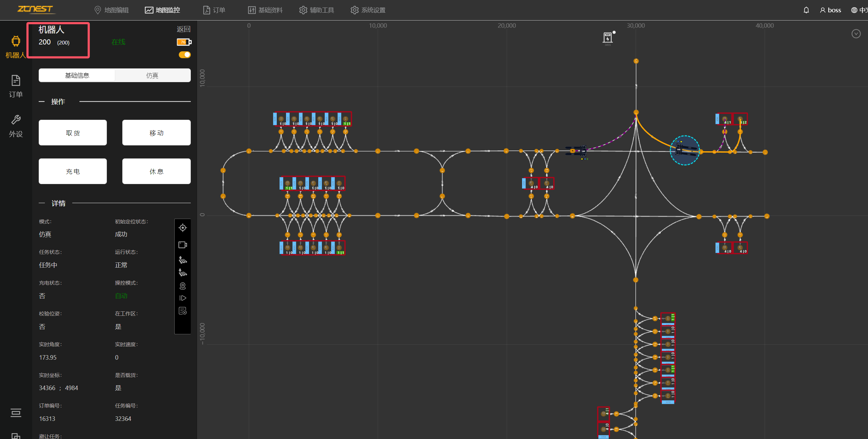Click the task number 32364
This screenshot has height=439, width=868.
click(123, 419)
